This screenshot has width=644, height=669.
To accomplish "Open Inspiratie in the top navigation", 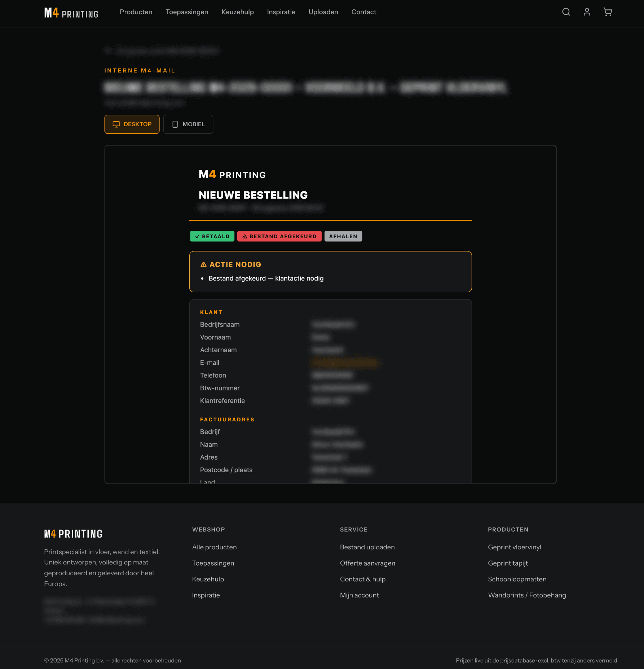I will tap(281, 12).
